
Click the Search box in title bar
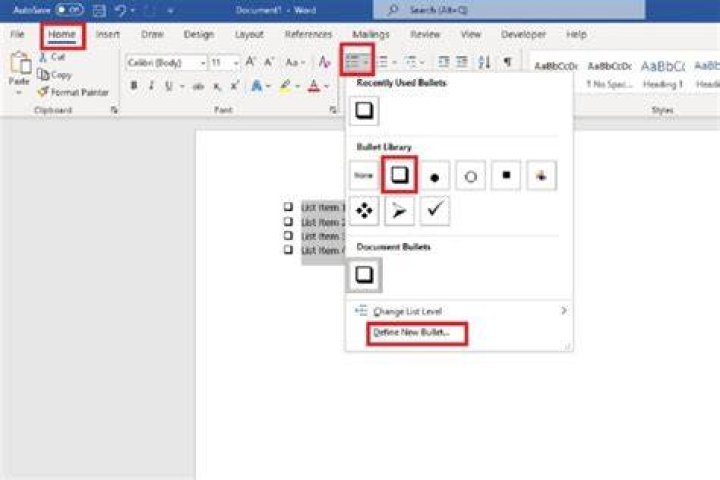pyautogui.click(x=509, y=10)
